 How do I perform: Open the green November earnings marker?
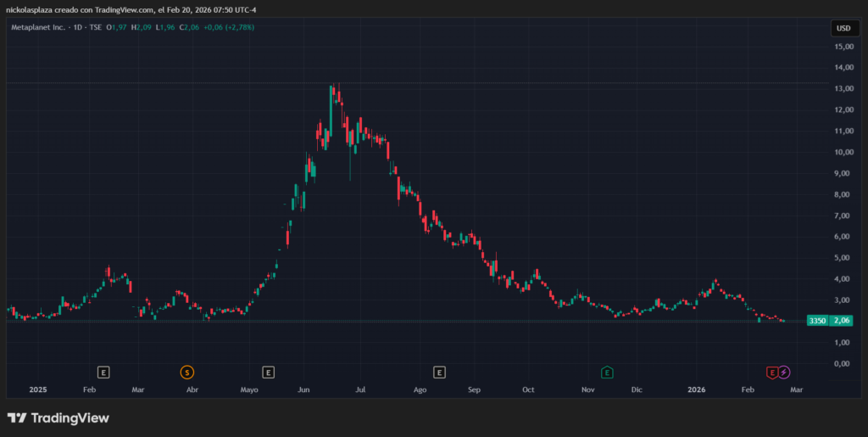coord(607,372)
